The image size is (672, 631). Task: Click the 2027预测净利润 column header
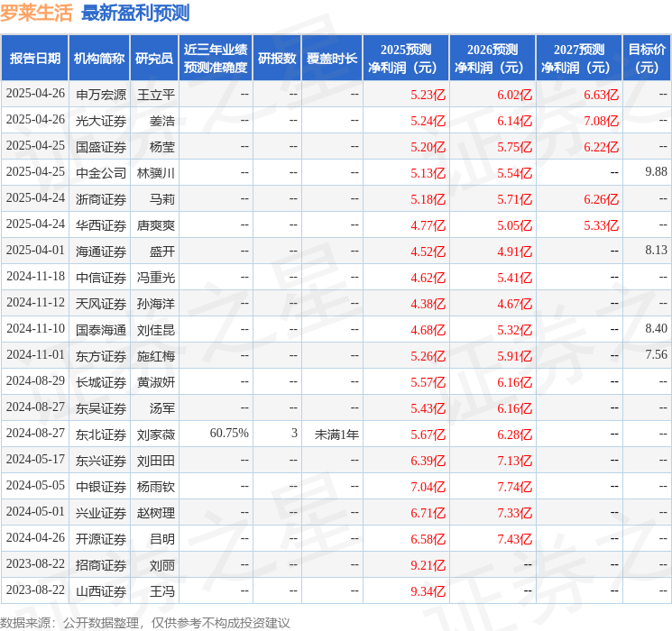point(579,59)
